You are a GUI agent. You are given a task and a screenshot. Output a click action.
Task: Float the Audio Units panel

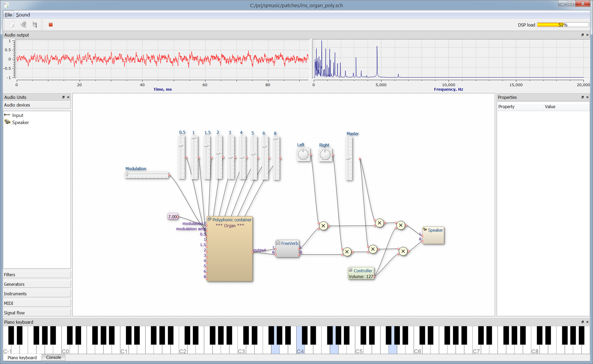click(63, 97)
